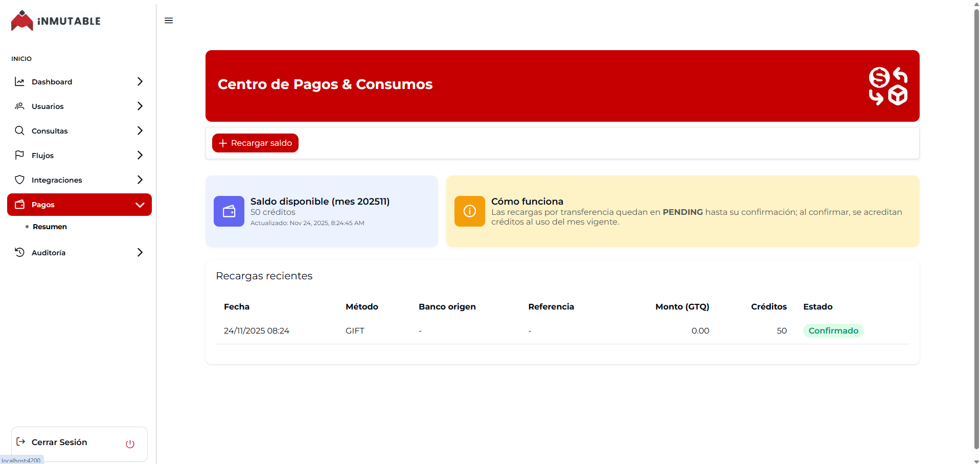The image size is (980, 464).
Task: Click the iNMUTABLE logo icon
Action: 22,20
